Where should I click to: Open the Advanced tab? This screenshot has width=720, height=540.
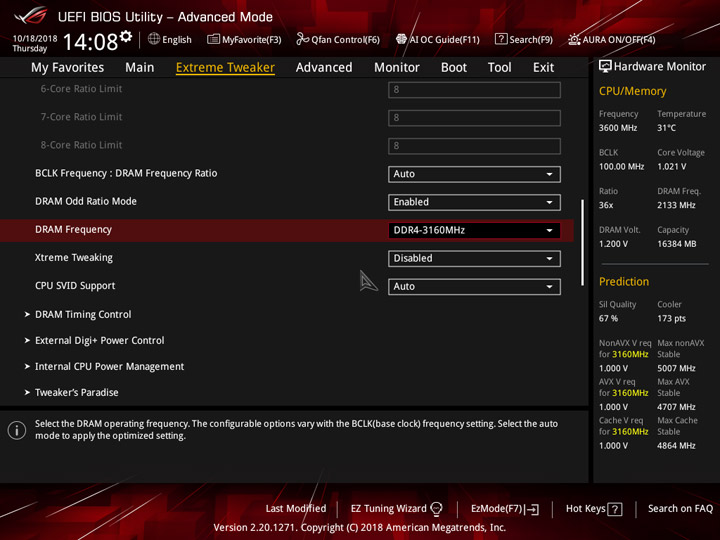[x=324, y=68]
